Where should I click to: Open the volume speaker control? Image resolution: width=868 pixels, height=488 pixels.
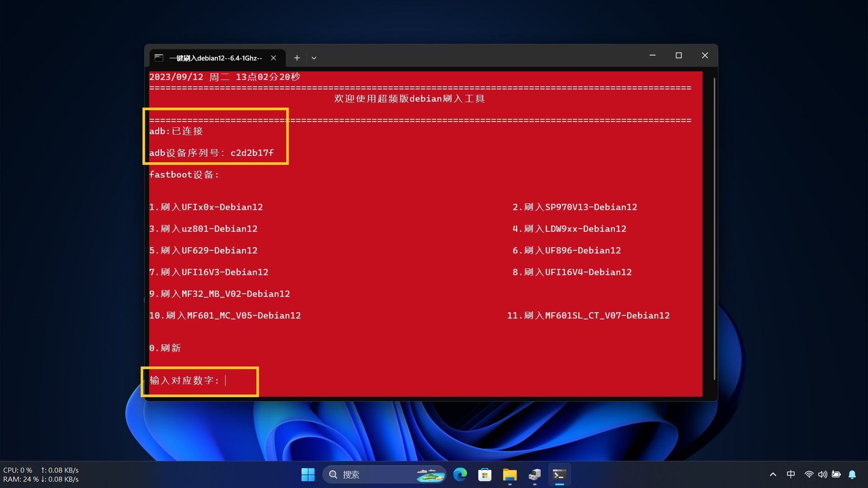[x=822, y=474]
